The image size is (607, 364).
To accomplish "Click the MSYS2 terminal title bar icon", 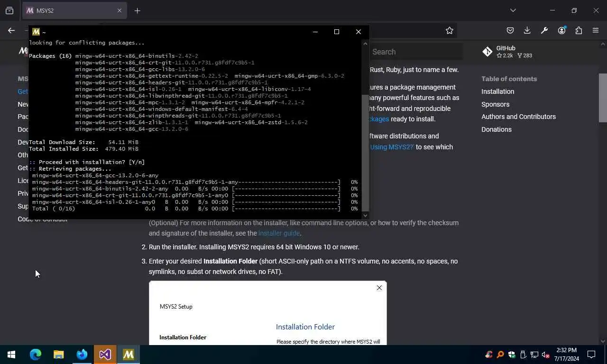I will pyautogui.click(x=36, y=32).
